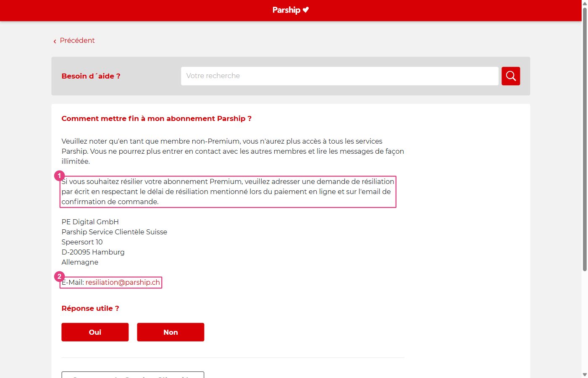This screenshot has height=378, width=588.
Task: Click the magnifying glass search button
Action: [x=511, y=76]
